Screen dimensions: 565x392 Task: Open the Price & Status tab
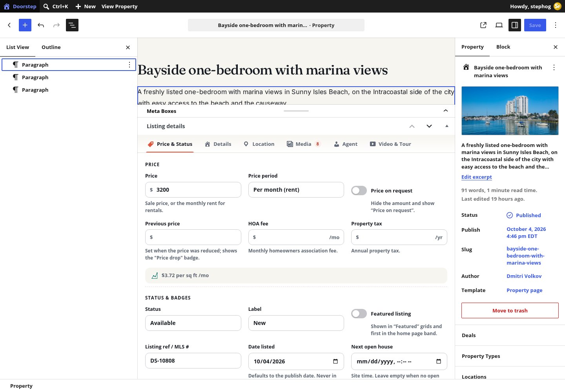point(170,144)
